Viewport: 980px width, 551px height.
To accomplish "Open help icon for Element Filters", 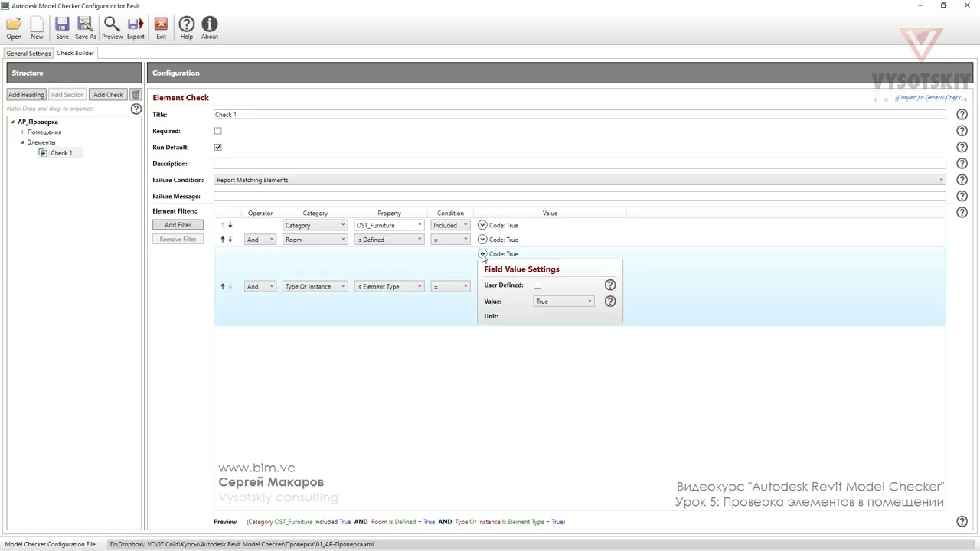I will [962, 213].
